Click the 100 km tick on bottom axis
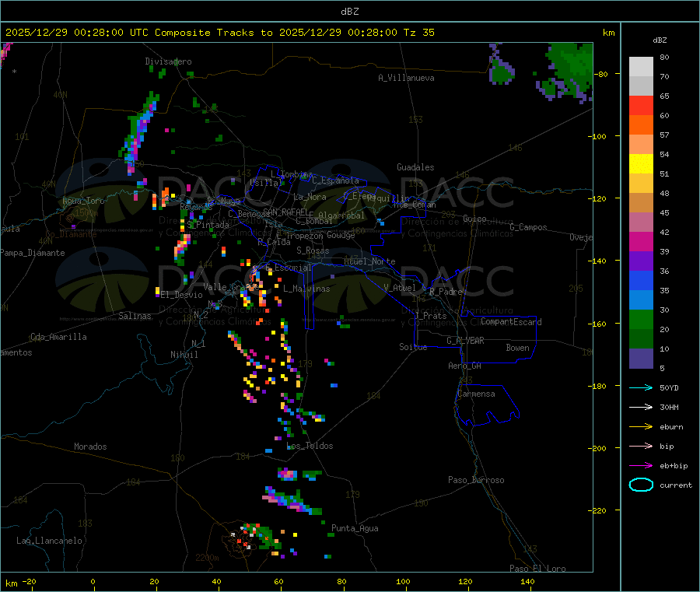 [x=403, y=581]
